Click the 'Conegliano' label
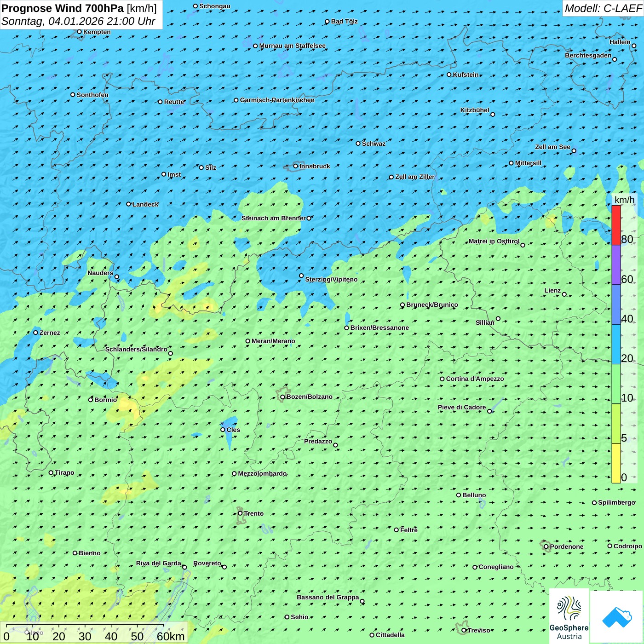 point(496,567)
